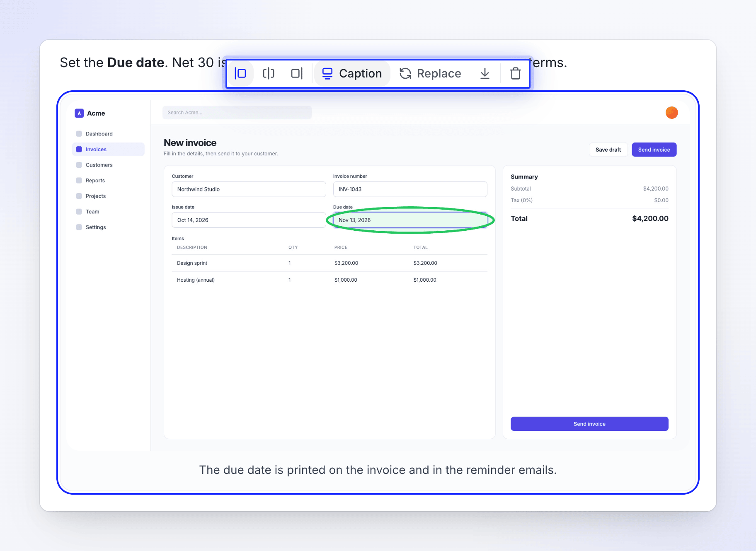Select the Hosting (annual) item description
Viewport: 756px width, 551px height.
pyautogui.click(x=196, y=280)
